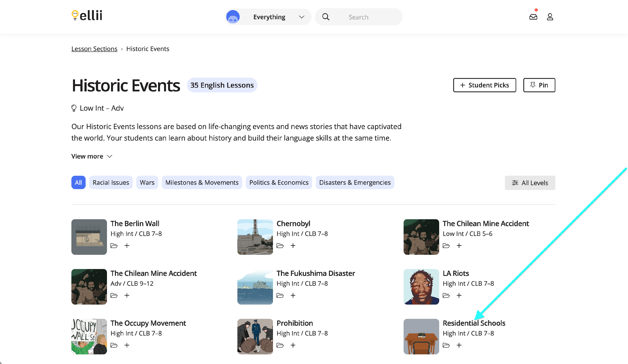
Task: Click the Student Picks button
Action: 484,85
